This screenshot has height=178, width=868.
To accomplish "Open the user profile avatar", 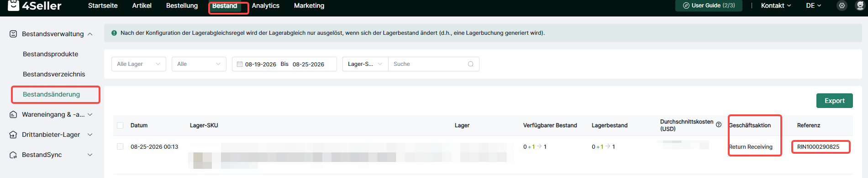I will [x=861, y=5].
